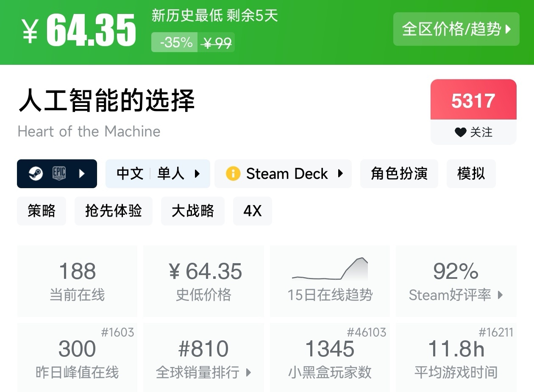This screenshot has width=534, height=392.
Task: Expand the platform list arrow
Action: (x=82, y=174)
